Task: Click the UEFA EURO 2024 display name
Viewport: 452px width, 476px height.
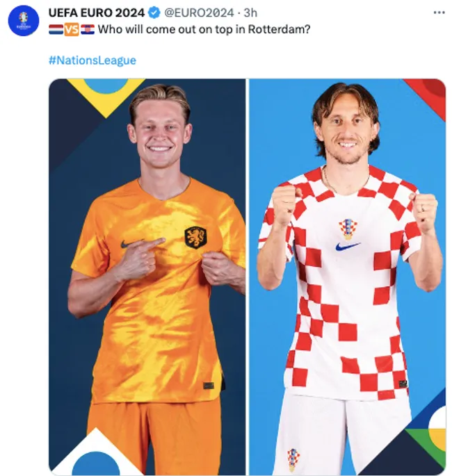Action: click(97, 13)
